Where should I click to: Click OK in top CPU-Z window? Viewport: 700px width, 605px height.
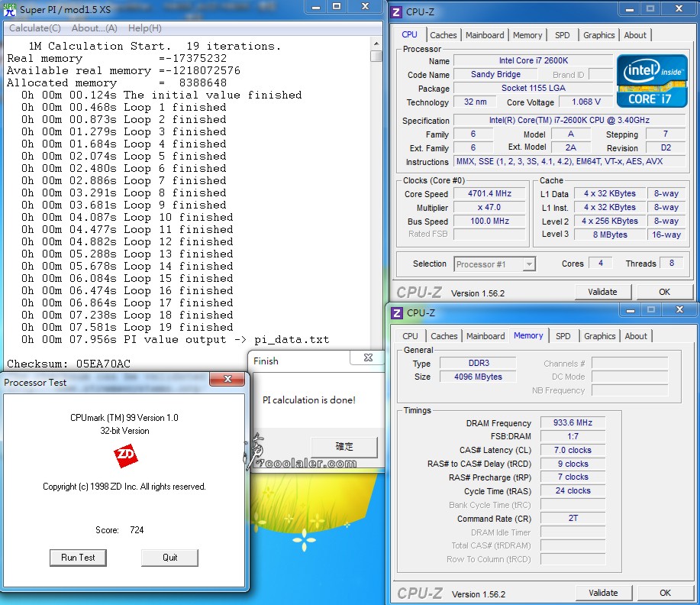(x=664, y=292)
